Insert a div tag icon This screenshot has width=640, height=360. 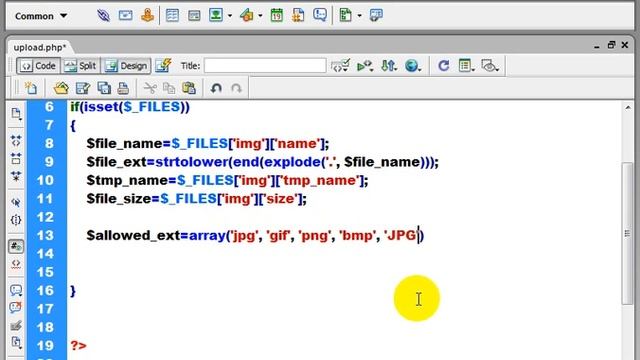click(x=194, y=16)
